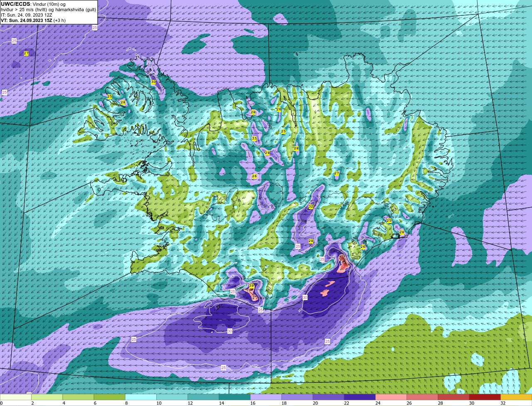Select the 6–8 m/s olive green legend swatch
532x406 pixels.
110,397
